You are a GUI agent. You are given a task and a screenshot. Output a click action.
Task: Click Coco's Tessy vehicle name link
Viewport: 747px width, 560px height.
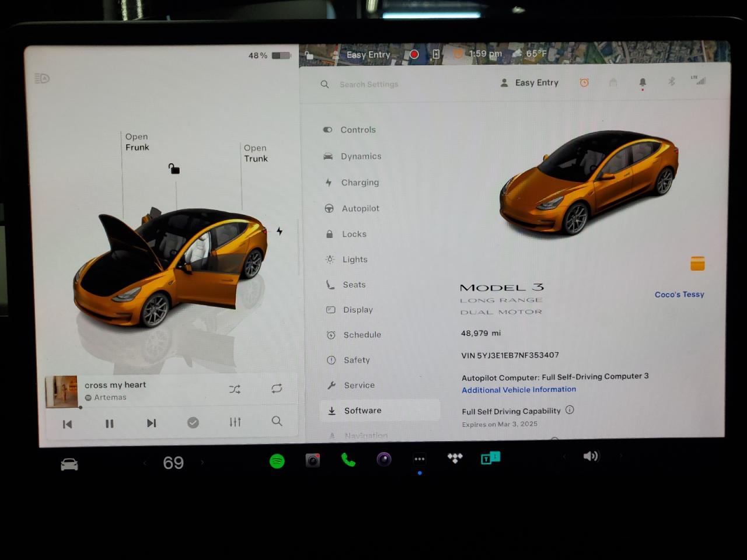(x=679, y=295)
